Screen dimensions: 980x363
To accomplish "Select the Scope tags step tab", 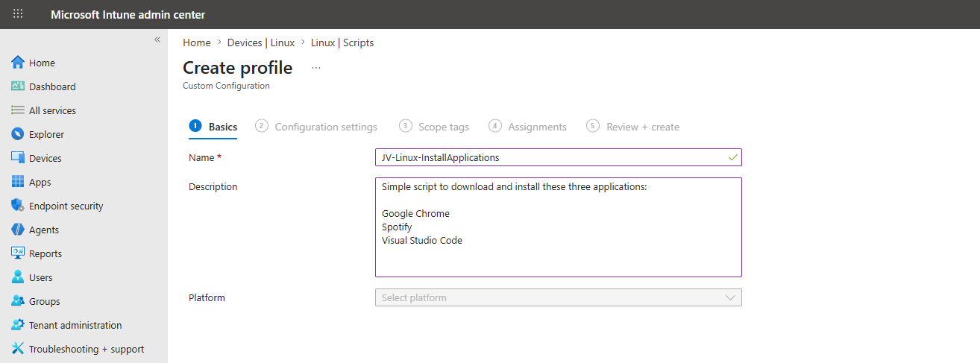I will (x=434, y=127).
